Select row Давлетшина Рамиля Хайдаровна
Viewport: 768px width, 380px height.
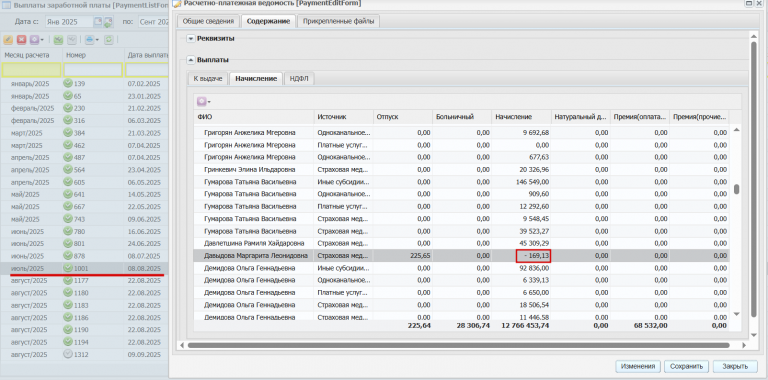point(461,243)
